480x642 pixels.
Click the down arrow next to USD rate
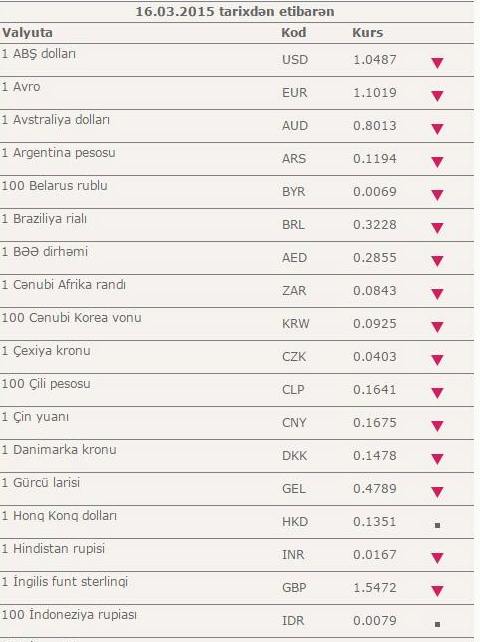coord(437,63)
